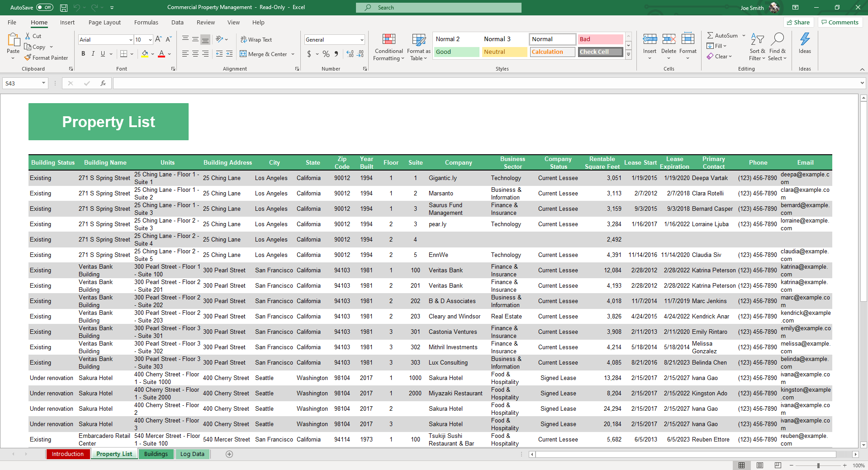Click the Increase Font Size icon
Screen dimensions: 868x470
pos(158,39)
